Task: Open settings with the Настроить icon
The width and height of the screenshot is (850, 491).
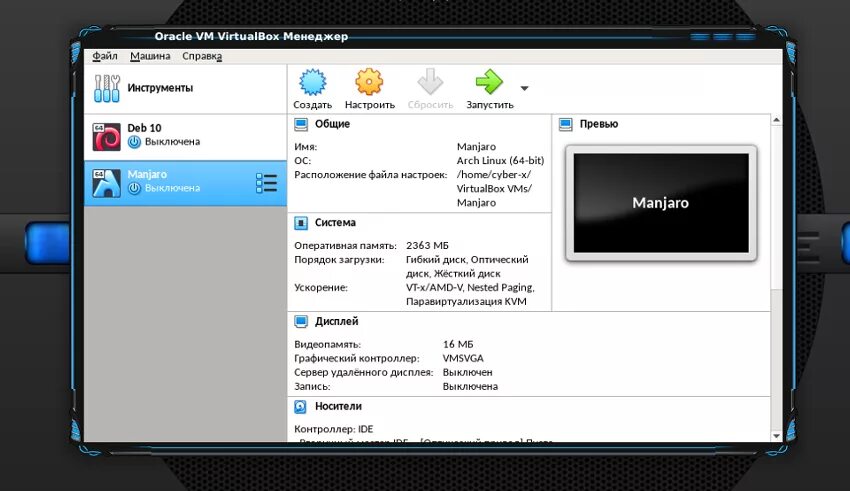Action: pyautogui.click(x=369, y=82)
